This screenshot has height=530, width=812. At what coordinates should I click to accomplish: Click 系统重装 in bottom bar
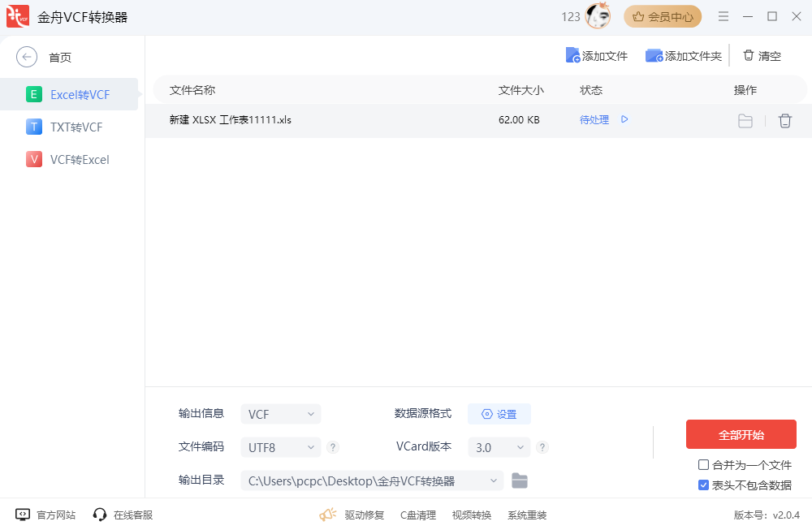pos(527,515)
